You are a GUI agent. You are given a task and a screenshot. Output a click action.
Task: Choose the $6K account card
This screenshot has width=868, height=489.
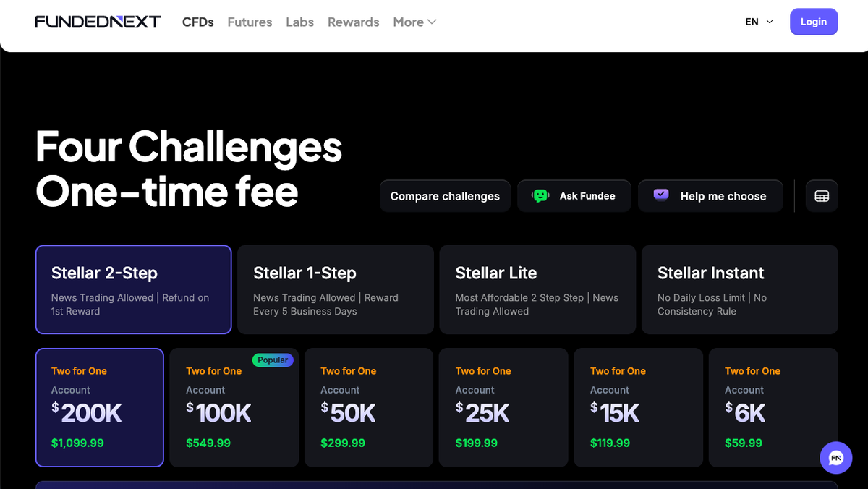[x=773, y=408]
